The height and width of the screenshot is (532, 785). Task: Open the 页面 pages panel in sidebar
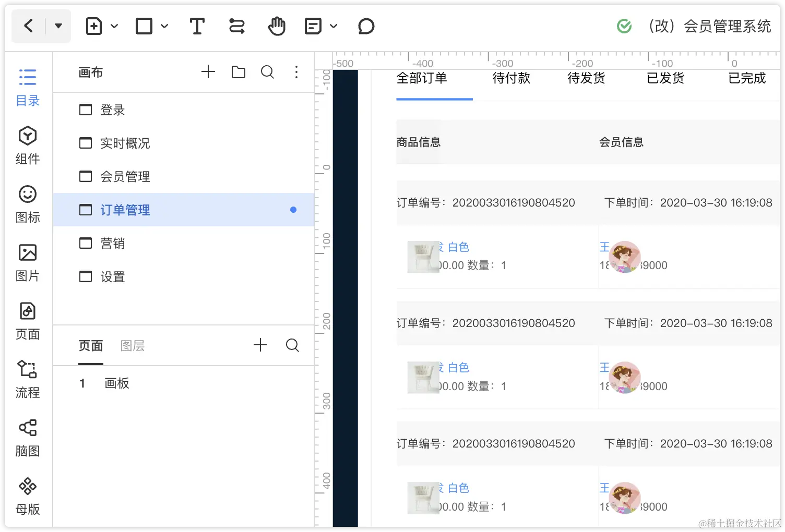pos(28,321)
